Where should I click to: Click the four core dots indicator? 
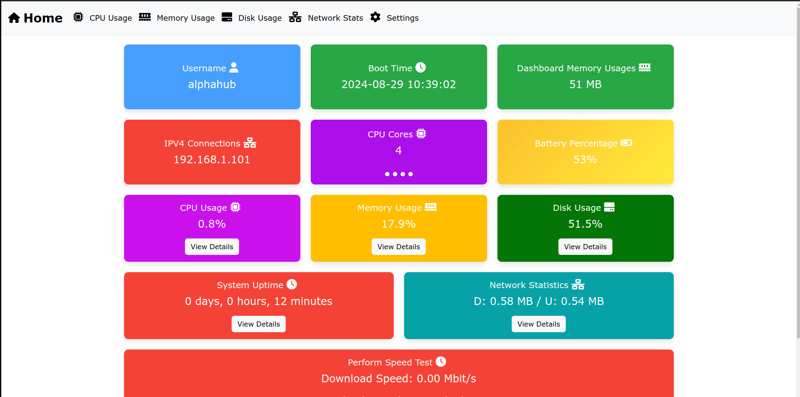click(x=398, y=174)
